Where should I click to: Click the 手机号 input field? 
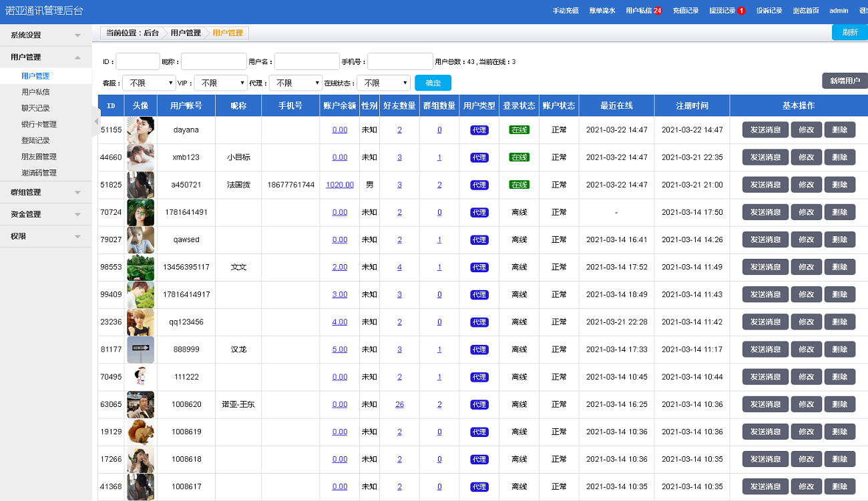coord(400,61)
